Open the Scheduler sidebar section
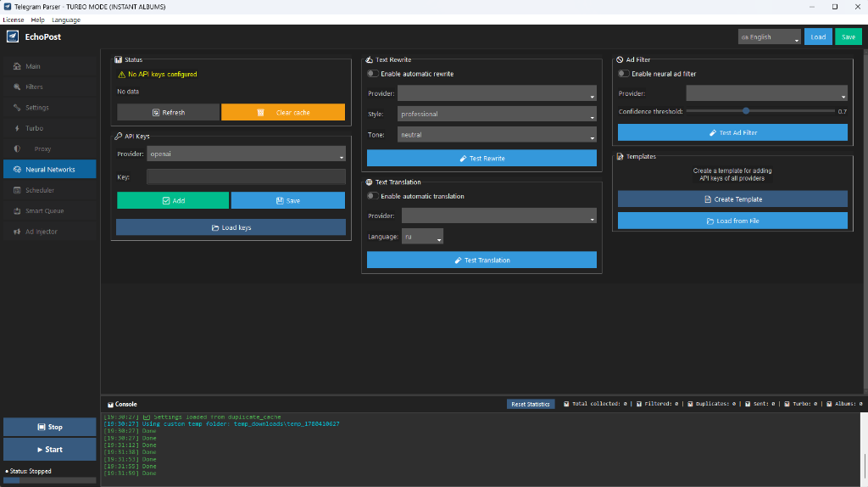The height and width of the screenshot is (487, 868). pos(49,190)
